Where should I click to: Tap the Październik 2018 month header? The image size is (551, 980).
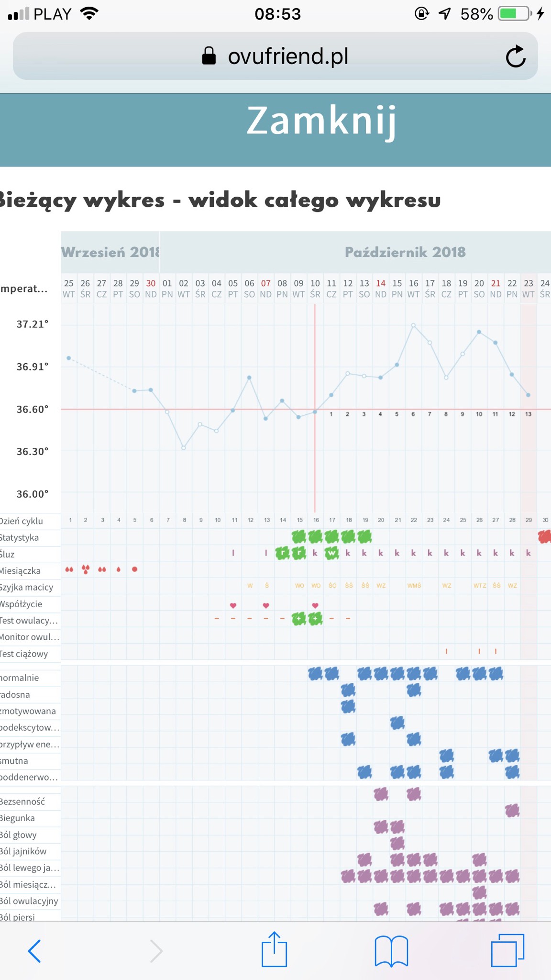[x=405, y=252]
